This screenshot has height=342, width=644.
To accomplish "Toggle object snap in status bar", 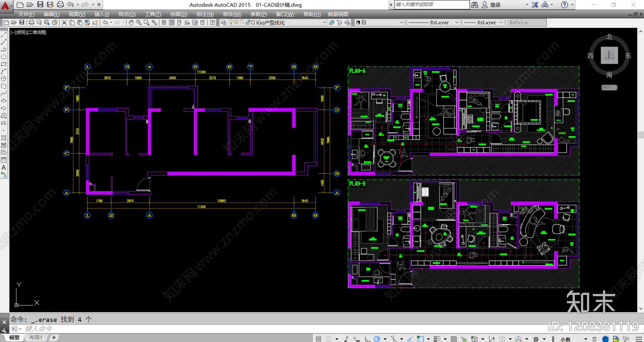I will tap(420, 339).
